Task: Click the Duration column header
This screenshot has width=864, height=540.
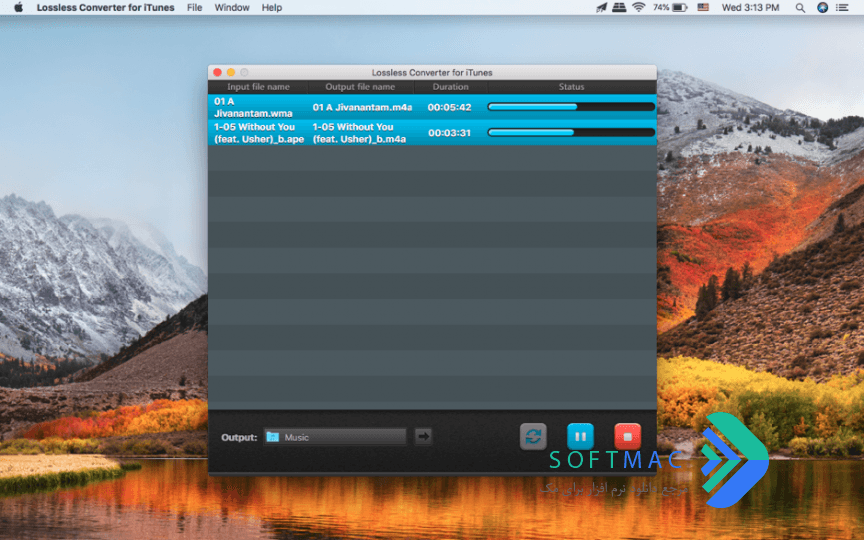Action: (450, 87)
